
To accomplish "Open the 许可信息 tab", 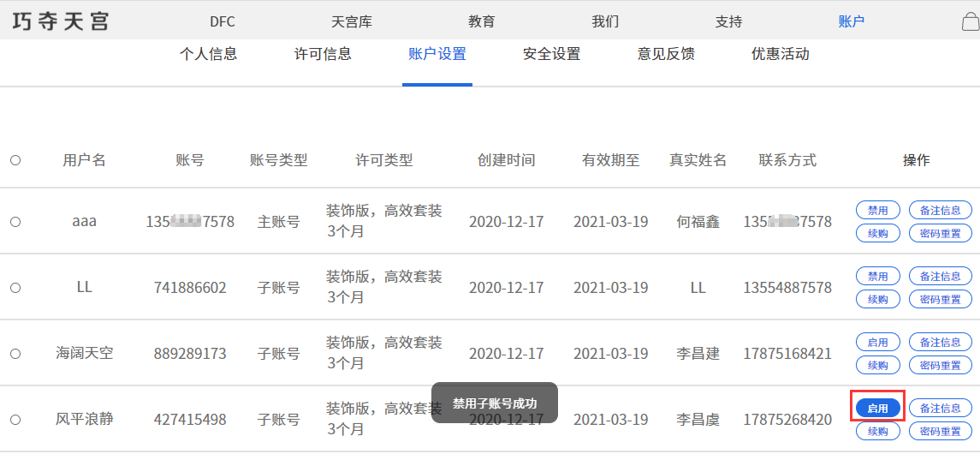I will pyautogui.click(x=323, y=55).
